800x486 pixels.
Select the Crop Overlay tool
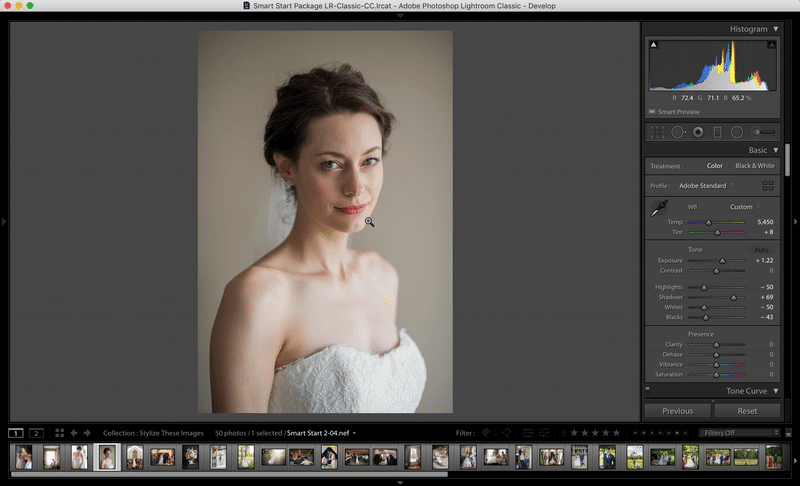[x=657, y=131]
